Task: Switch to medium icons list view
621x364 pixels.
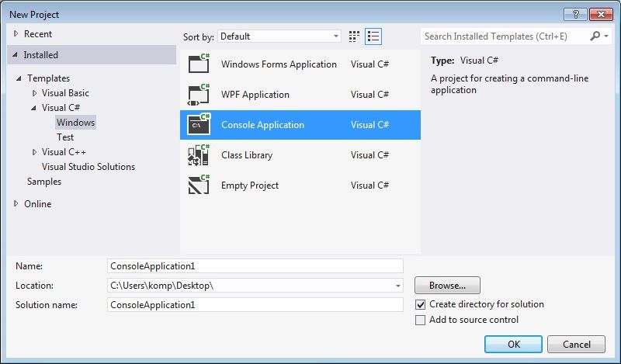Action: click(373, 36)
